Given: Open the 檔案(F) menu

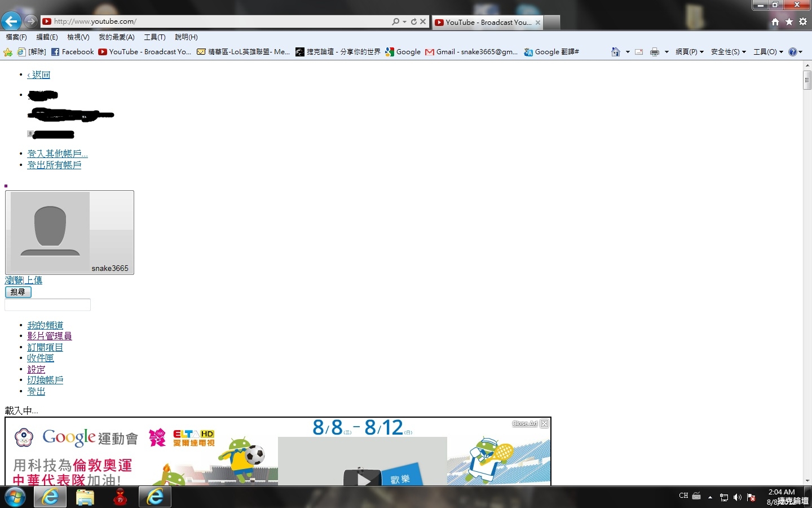Looking at the screenshot, I should click(x=16, y=37).
